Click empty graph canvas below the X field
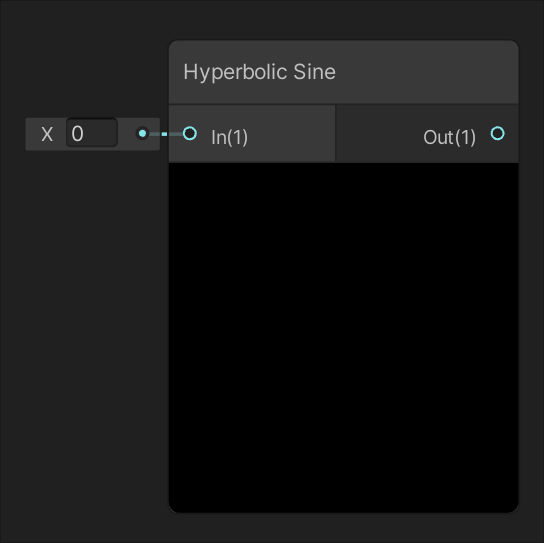 pyautogui.click(x=83, y=312)
